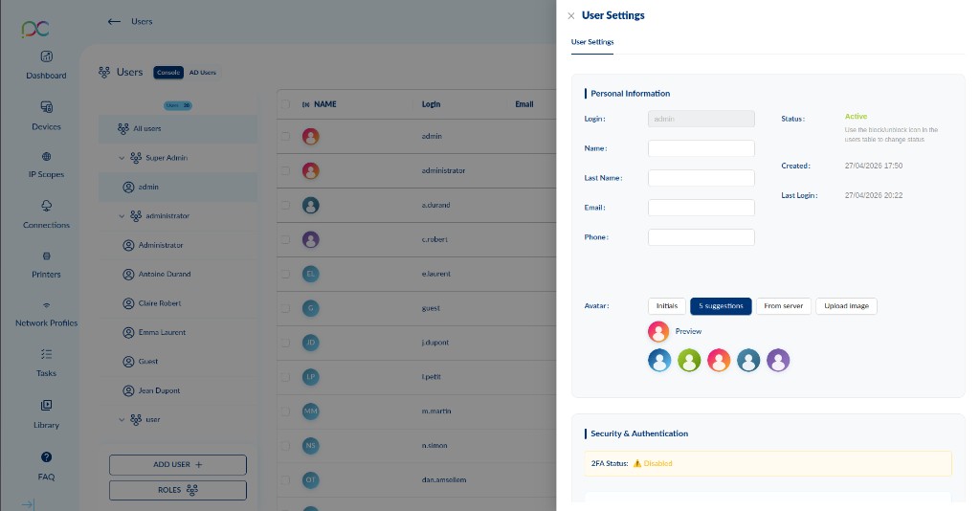Choose the Initials avatar option
980x511 pixels.
click(667, 306)
